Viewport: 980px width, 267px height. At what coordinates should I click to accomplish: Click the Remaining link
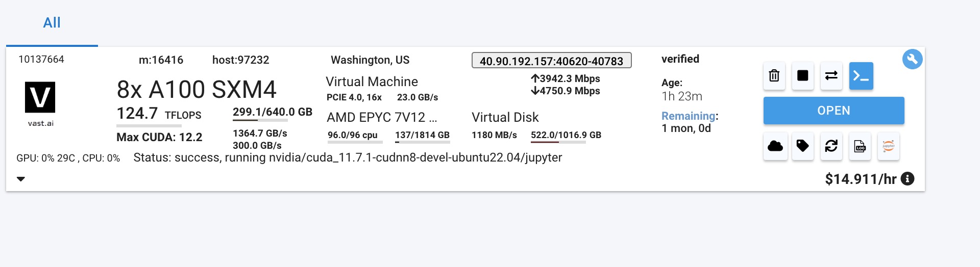tap(689, 116)
